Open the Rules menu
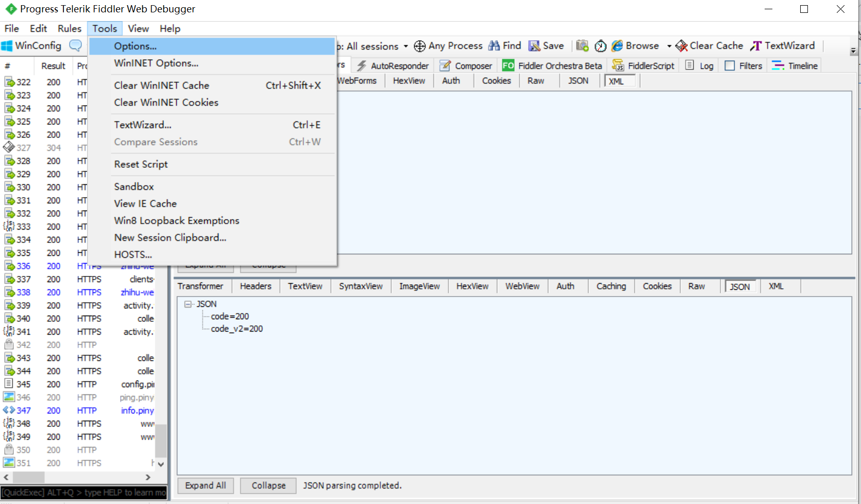This screenshot has height=504, width=861. [x=70, y=29]
